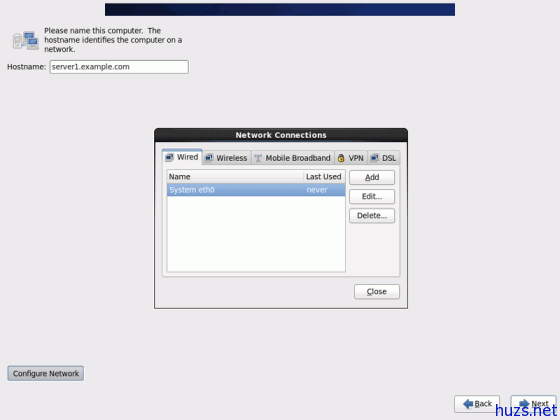
Task: Delete the selected connection
Action: tap(372, 216)
